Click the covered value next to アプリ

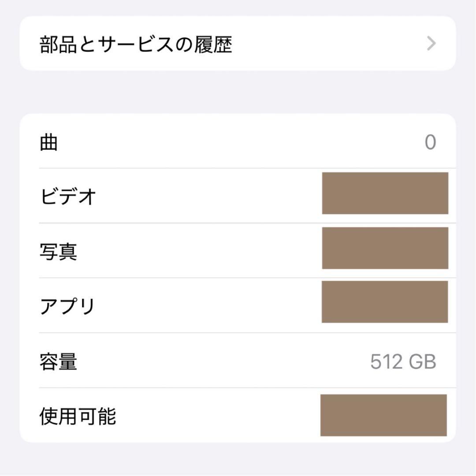tap(385, 301)
